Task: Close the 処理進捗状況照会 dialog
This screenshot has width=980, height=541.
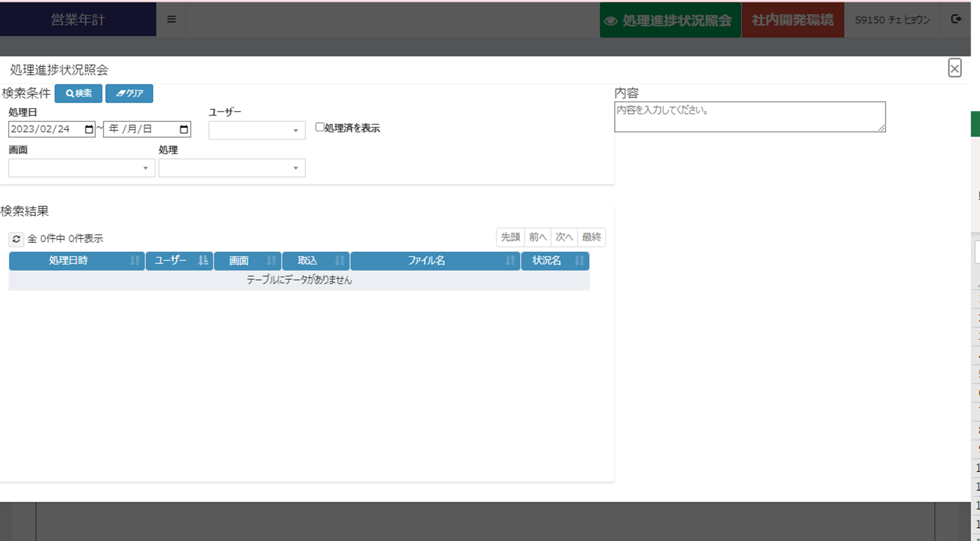Action: click(954, 69)
